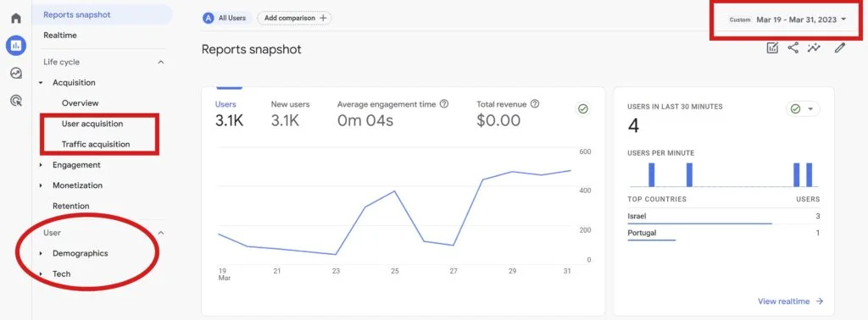Open the Explore icon in left rail
868x320 pixels.
(x=16, y=73)
